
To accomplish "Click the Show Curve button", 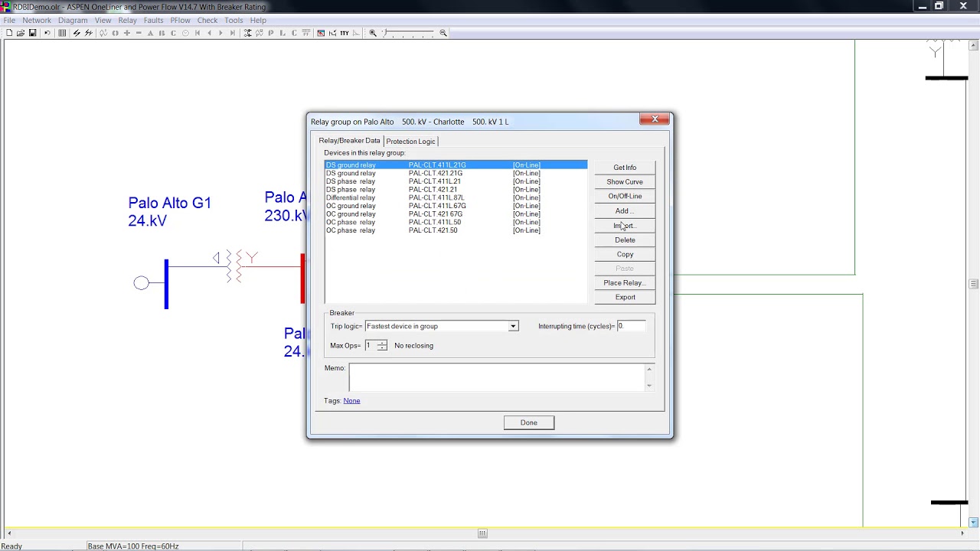I will (625, 182).
